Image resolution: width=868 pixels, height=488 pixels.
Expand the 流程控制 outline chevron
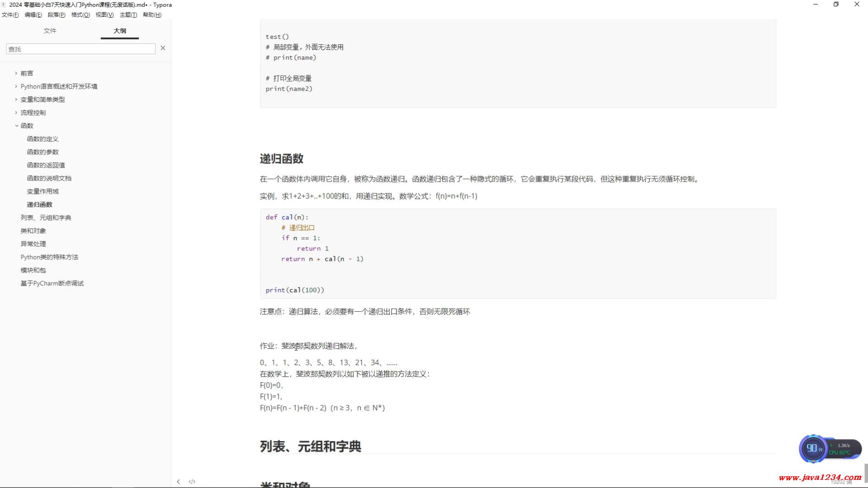16,113
